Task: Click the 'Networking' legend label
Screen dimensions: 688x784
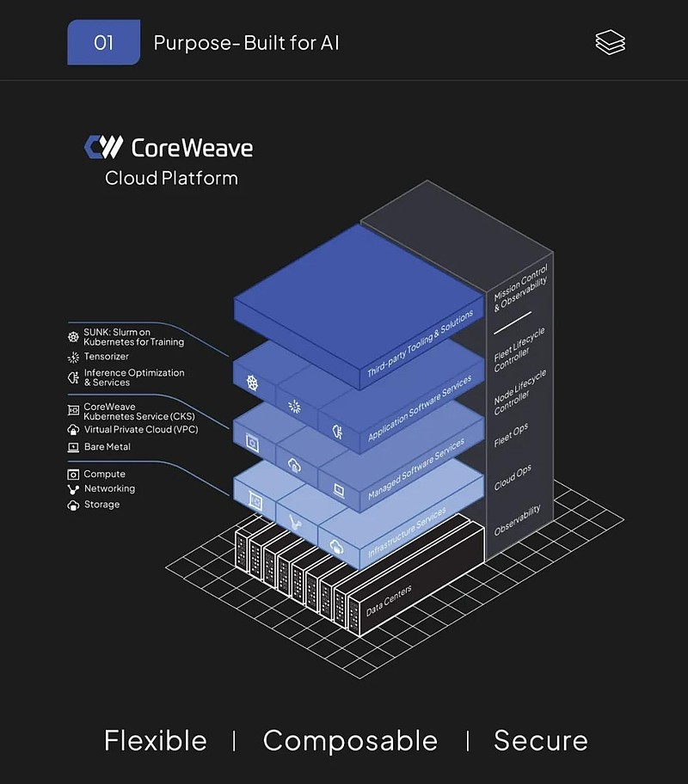Action: [x=109, y=488]
